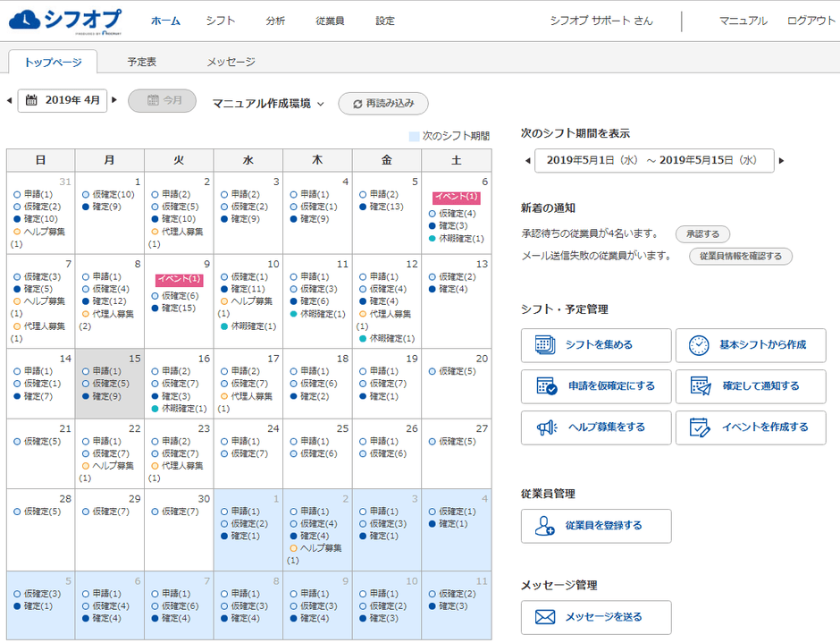
Task: Click the イベントを作成する calendar-edit icon
Action: [699, 427]
